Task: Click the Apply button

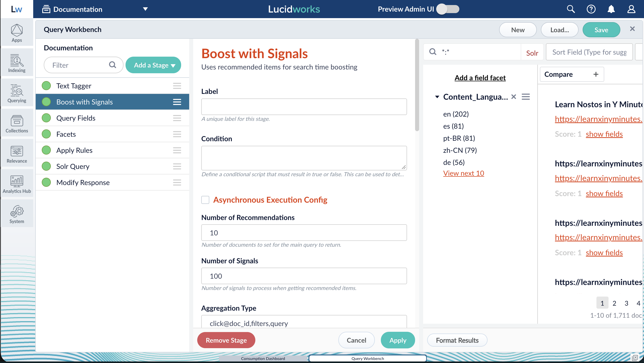Action: (x=398, y=340)
